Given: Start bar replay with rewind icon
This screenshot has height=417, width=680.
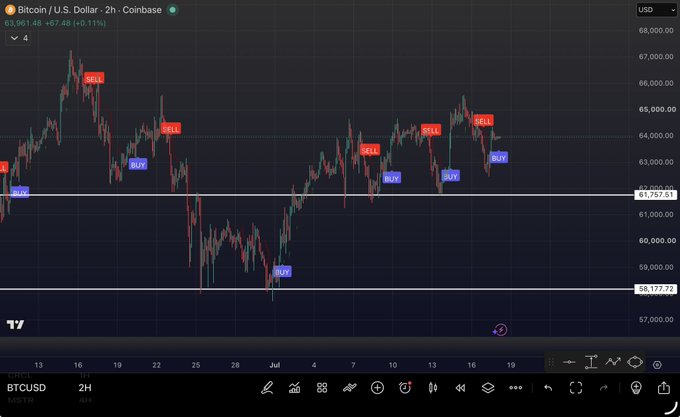Looking at the screenshot, I should point(460,388).
